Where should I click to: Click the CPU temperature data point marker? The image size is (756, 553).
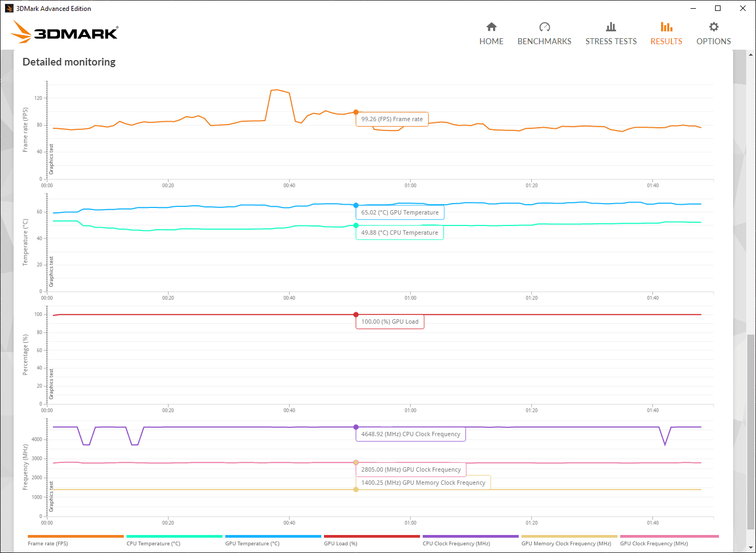pyautogui.click(x=356, y=225)
